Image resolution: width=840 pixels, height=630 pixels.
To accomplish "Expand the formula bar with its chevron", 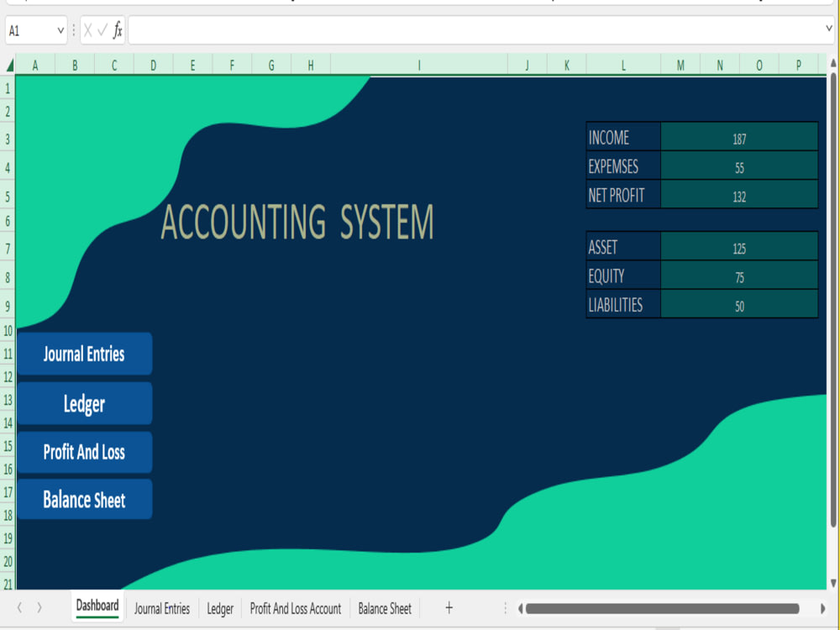I will tap(828, 30).
